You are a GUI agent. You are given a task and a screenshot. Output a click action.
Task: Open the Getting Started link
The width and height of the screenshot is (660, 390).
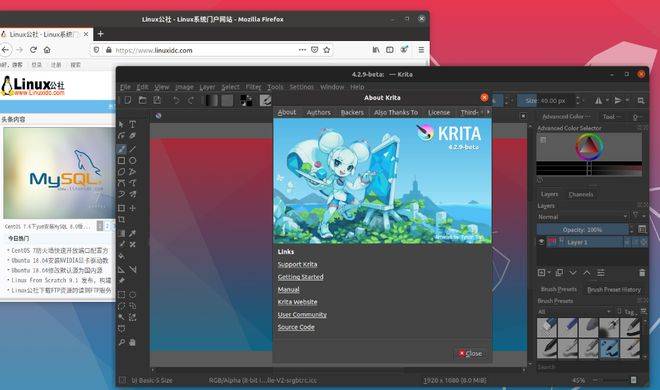(x=301, y=277)
